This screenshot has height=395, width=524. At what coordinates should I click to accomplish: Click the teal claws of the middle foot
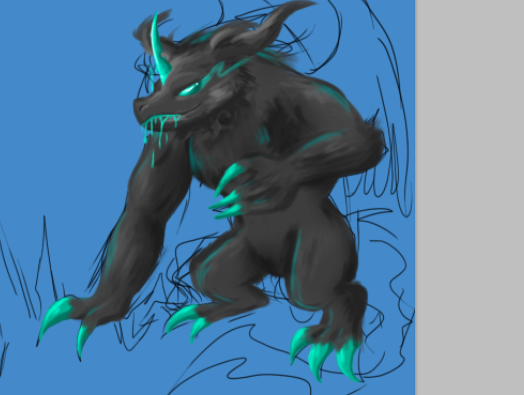(x=187, y=321)
